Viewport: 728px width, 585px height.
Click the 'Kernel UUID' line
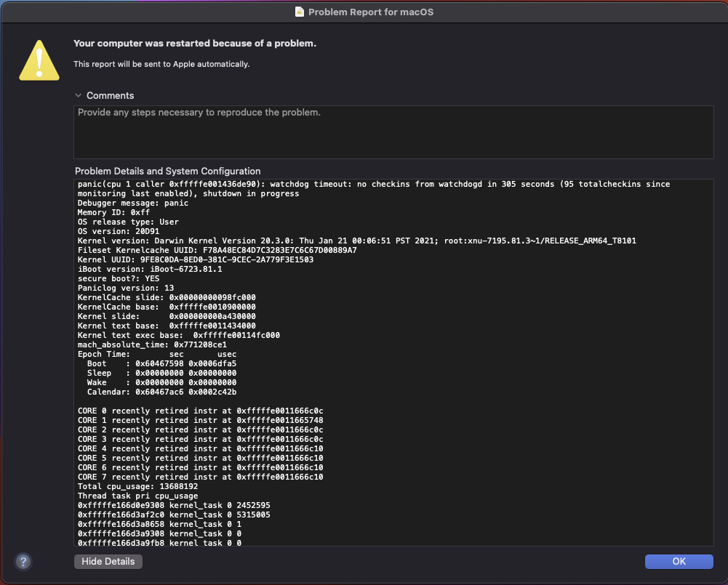pos(196,259)
